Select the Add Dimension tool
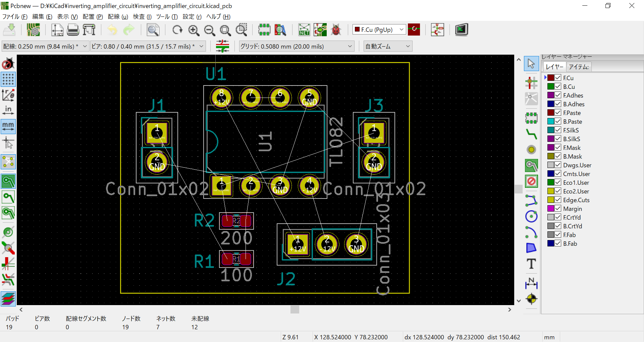The width and height of the screenshot is (644, 342). [531, 283]
